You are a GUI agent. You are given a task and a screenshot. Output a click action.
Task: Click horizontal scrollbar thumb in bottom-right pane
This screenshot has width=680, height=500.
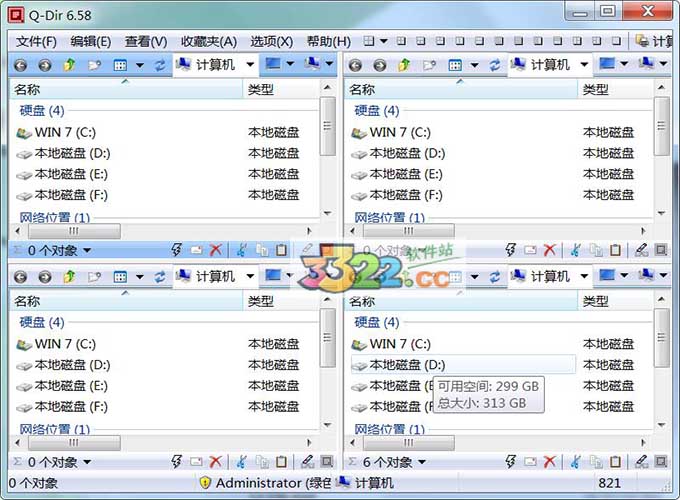click(409, 443)
